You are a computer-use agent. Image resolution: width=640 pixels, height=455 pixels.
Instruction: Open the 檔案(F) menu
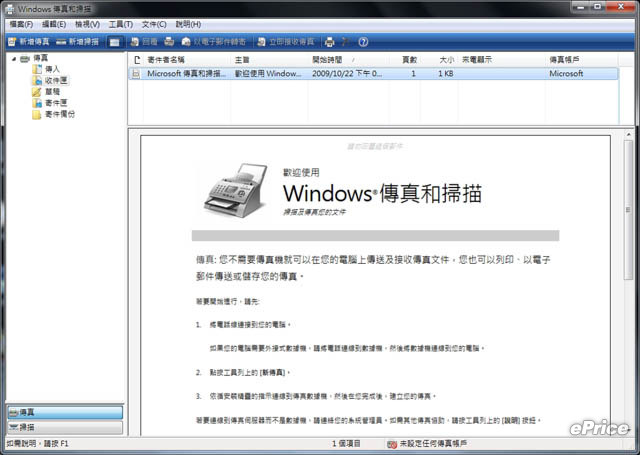21,24
